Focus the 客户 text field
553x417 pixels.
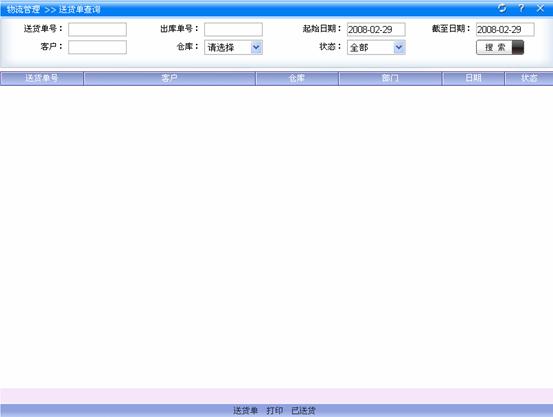[97, 47]
